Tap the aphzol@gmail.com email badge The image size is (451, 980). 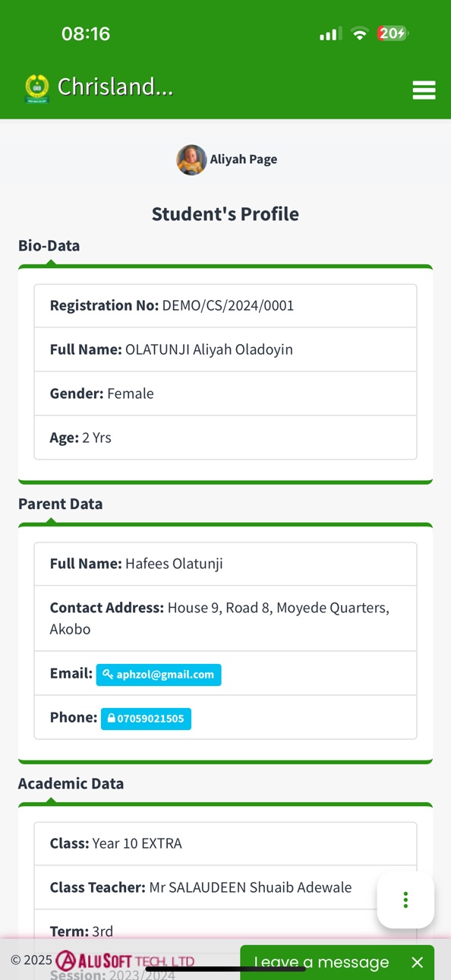click(159, 675)
